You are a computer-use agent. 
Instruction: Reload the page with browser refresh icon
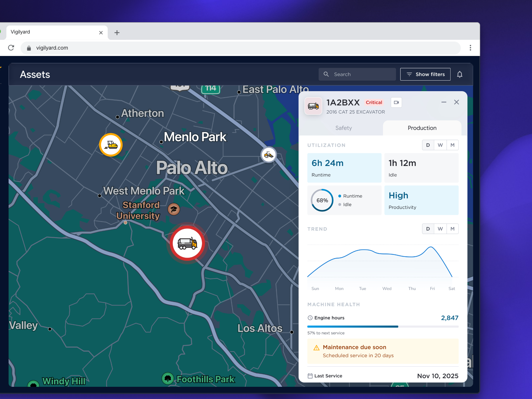11,48
